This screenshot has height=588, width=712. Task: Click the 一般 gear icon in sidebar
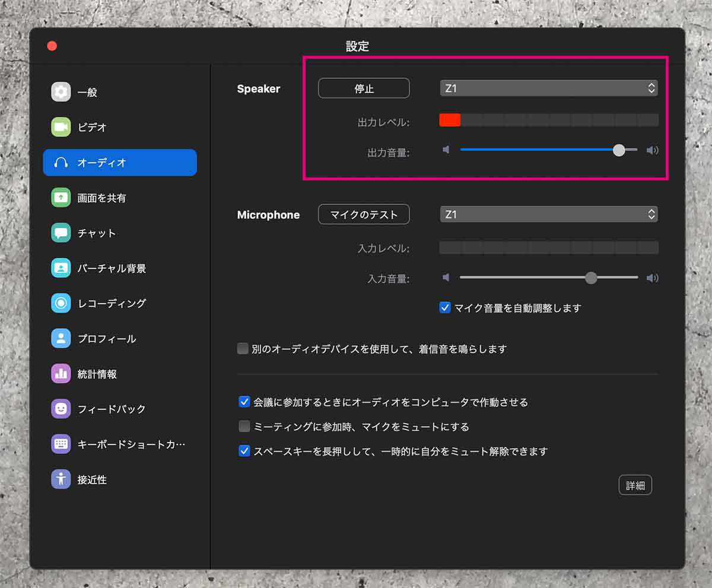pos(61,92)
